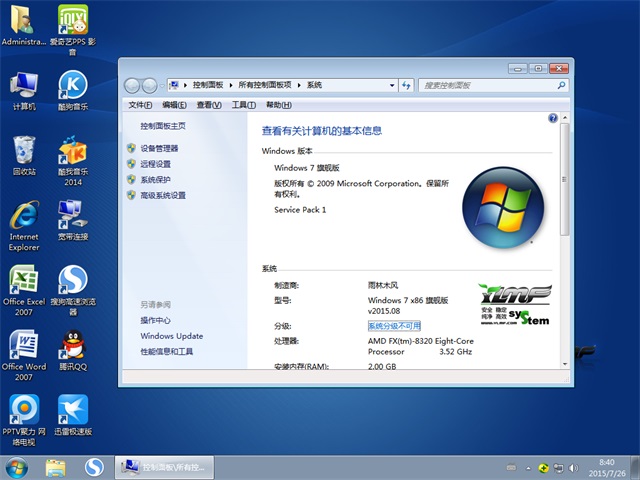Open 设备管理器 link

click(x=159, y=149)
